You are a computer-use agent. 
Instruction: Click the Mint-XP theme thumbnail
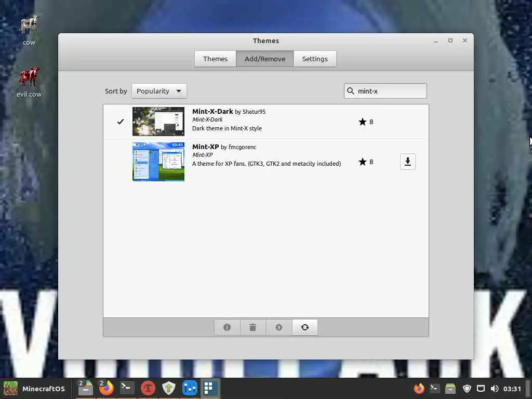pos(158,162)
